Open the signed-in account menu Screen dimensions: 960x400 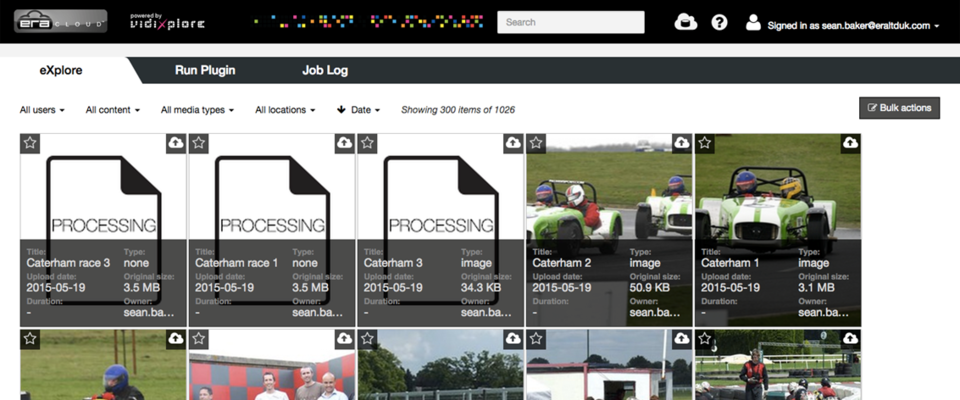[853, 26]
